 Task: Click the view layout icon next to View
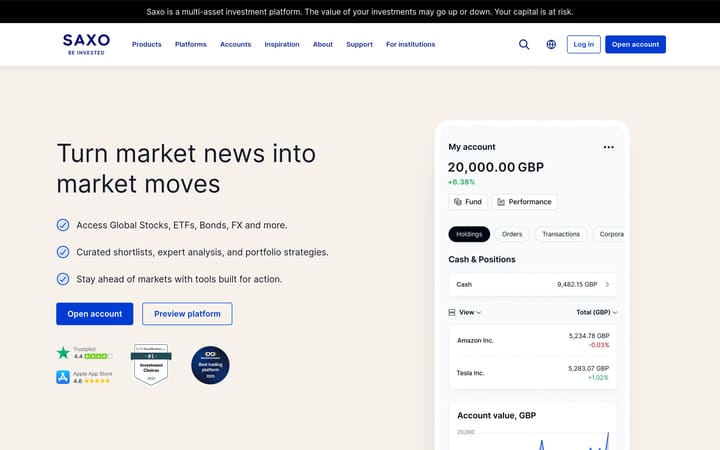(x=452, y=312)
